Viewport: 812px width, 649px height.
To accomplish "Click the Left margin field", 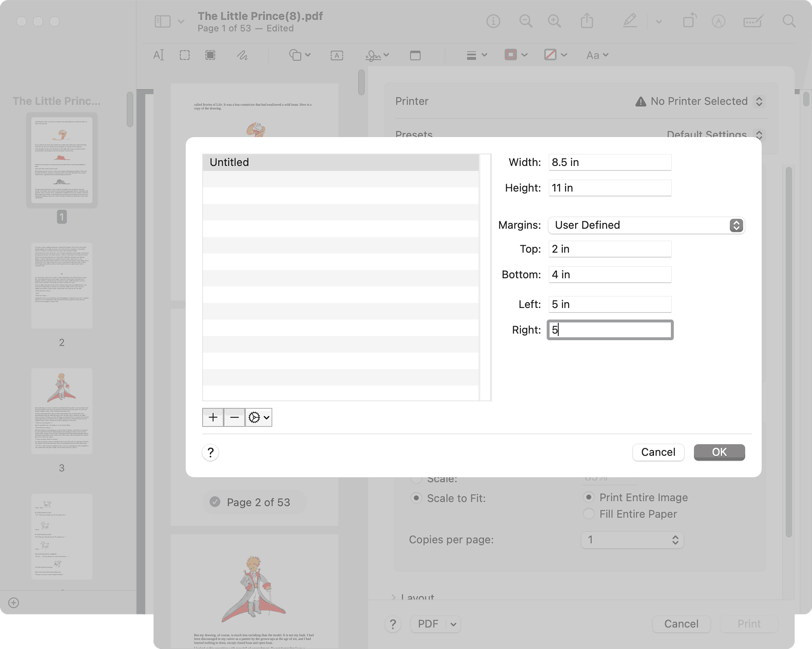I will (x=610, y=304).
